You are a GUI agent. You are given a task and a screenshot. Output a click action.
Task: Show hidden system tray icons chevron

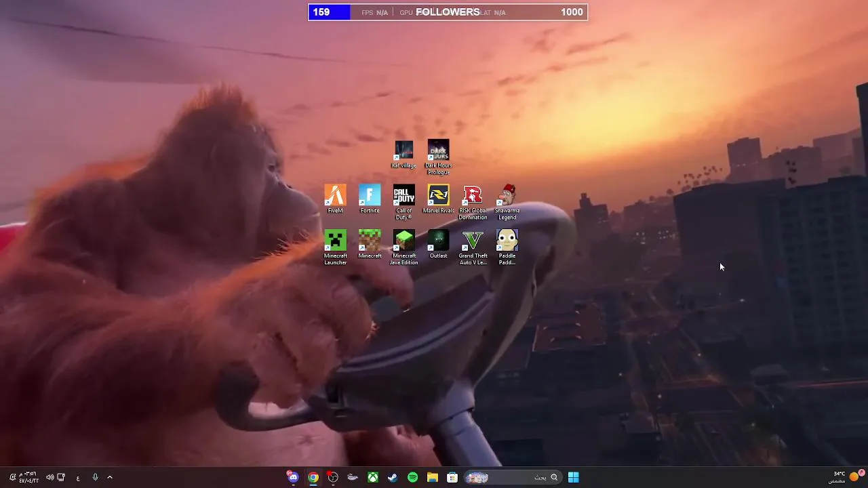[110, 477]
